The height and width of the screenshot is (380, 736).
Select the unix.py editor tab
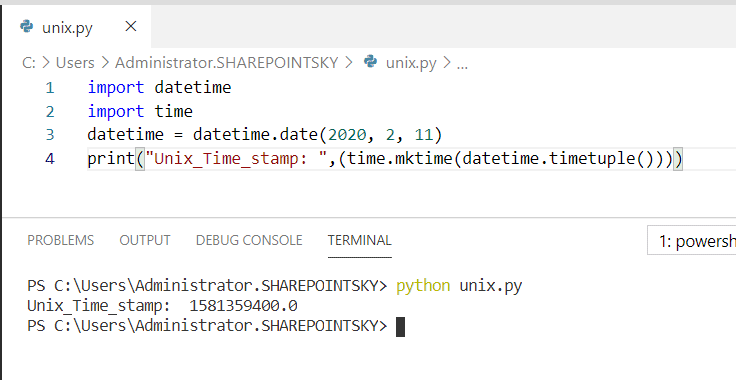[x=77, y=27]
